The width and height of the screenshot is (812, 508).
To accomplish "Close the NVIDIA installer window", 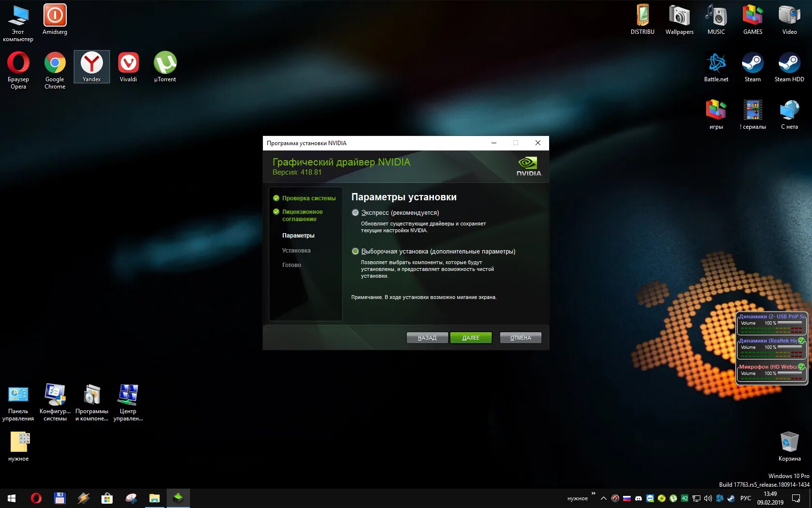I will coord(538,143).
